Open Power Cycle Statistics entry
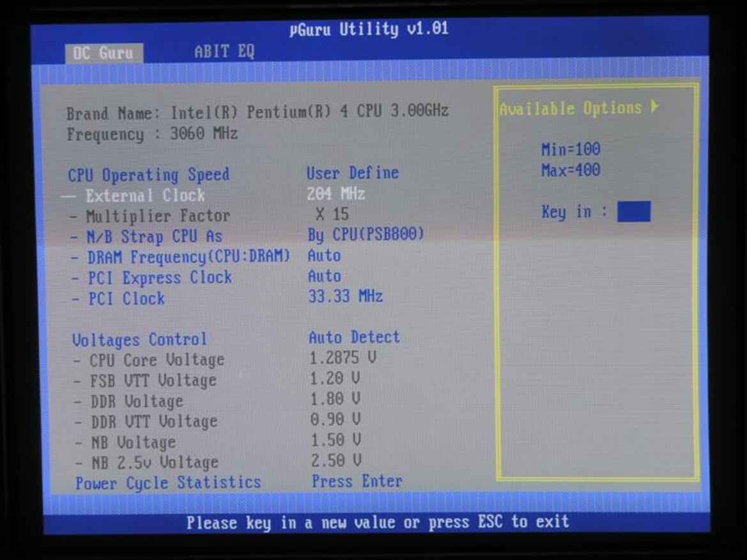747x560 pixels. pyautogui.click(x=168, y=483)
